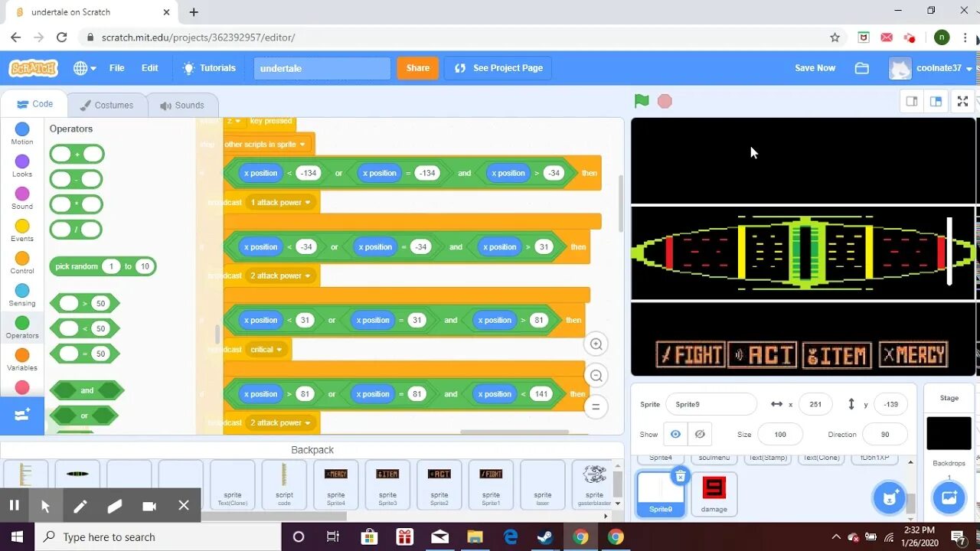Click See Project Page button
980x551 pixels.
coord(498,68)
